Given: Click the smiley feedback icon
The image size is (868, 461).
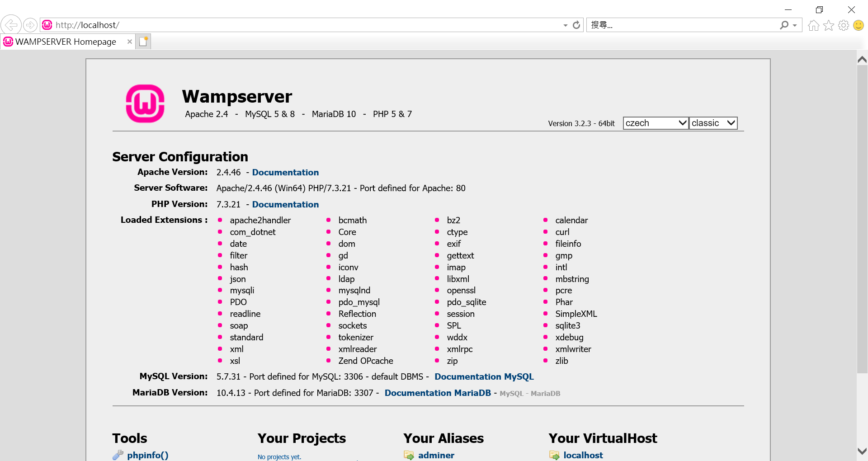Looking at the screenshot, I should [859, 25].
